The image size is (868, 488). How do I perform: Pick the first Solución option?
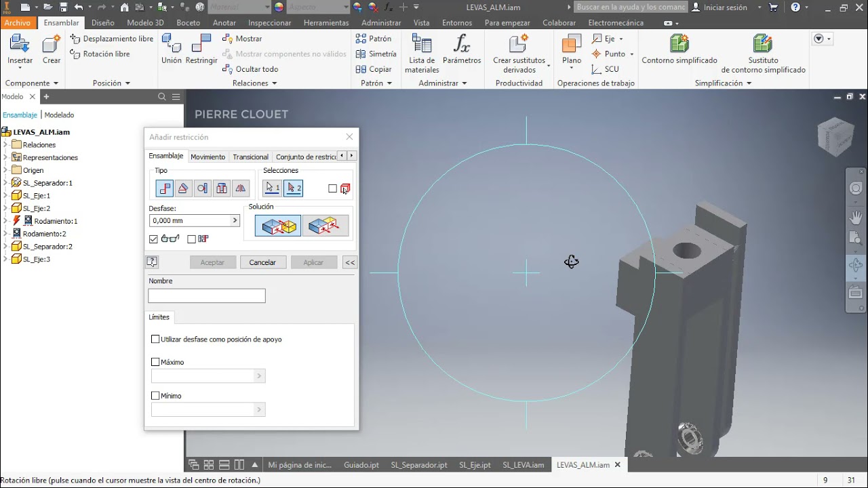278,226
